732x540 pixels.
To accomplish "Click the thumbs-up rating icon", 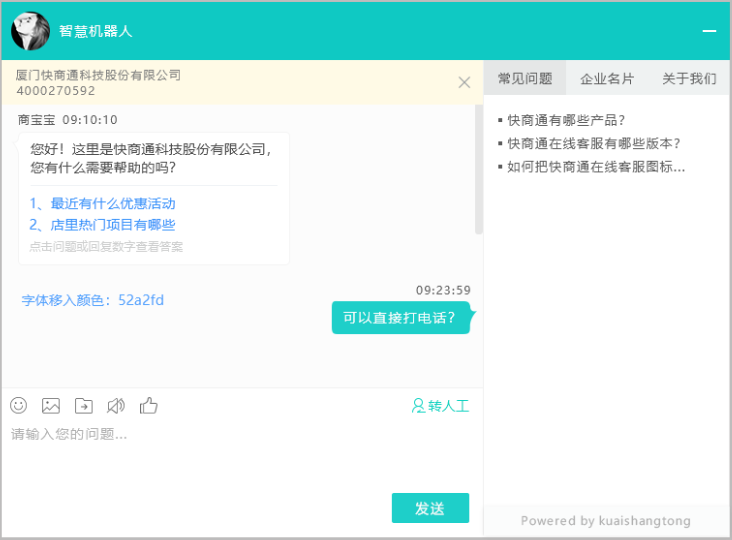I will 149,405.
